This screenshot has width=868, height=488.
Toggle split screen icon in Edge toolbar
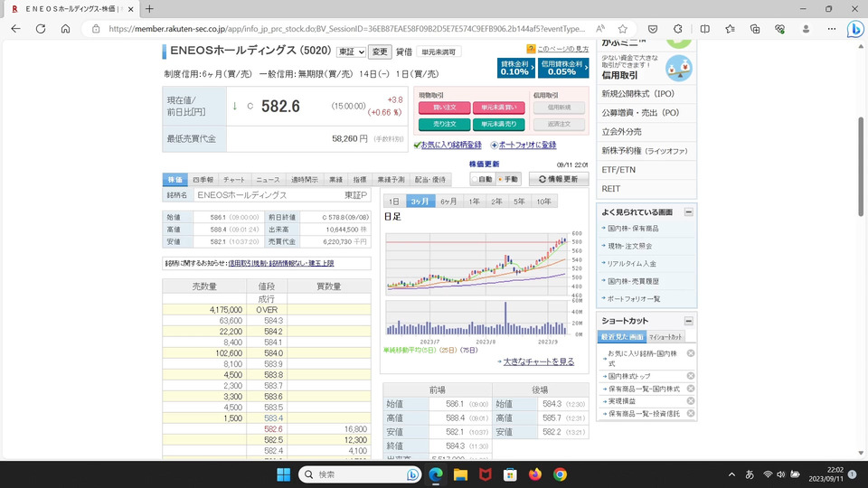point(704,29)
